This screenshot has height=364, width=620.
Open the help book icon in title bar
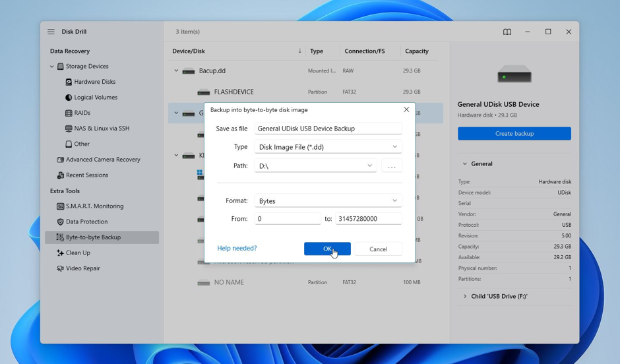[x=507, y=32]
